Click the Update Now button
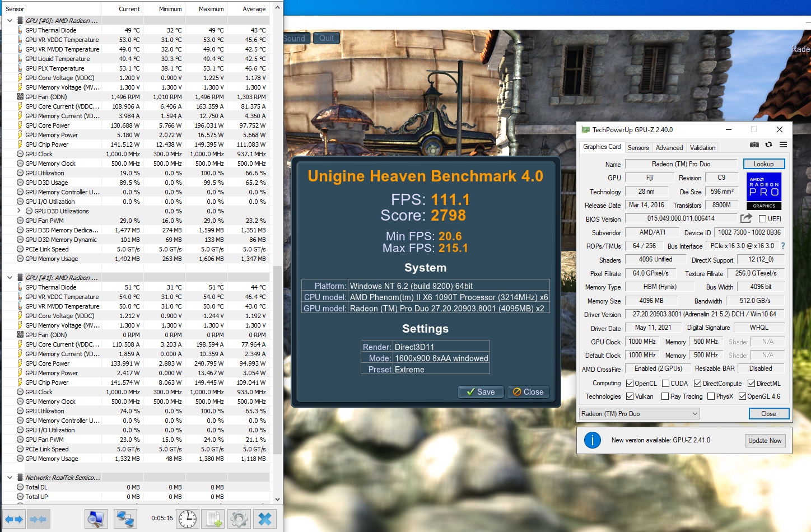Screen dimensions: 811x532 [x=765, y=441]
